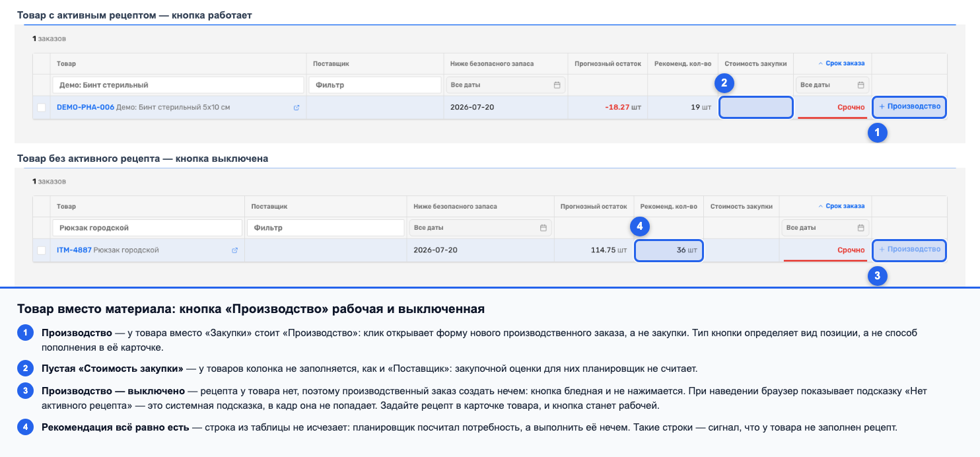This screenshot has width=980, height=457.
Task: Open 'Все даты' safety-stock date filter in Рюкзак table
Action: coord(480,228)
